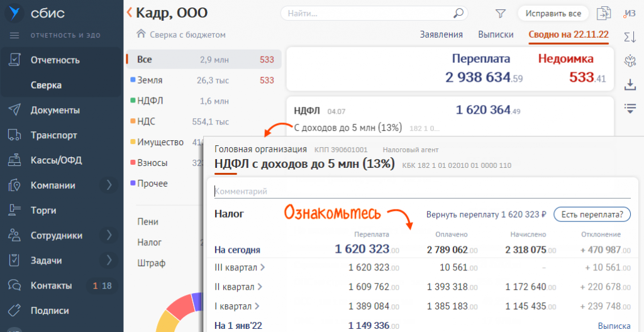Expand the Сотрудники sidebar submenu arrow
Image resolution: width=644 pixels, height=332 pixels.
tap(109, 235)
